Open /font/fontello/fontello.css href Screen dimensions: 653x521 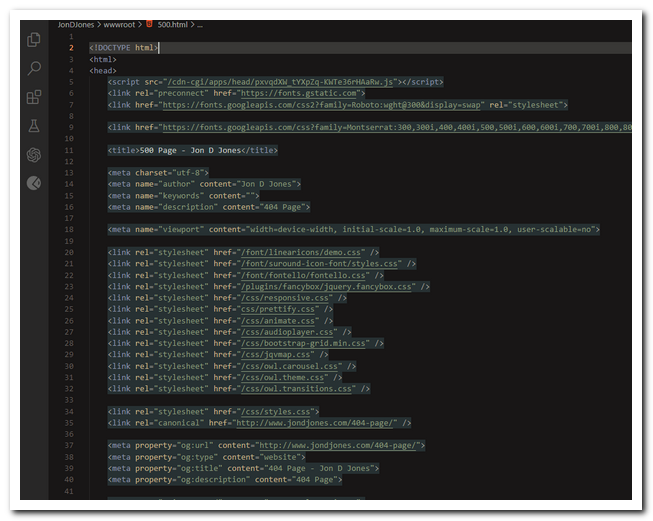click(x=303, y=275)
